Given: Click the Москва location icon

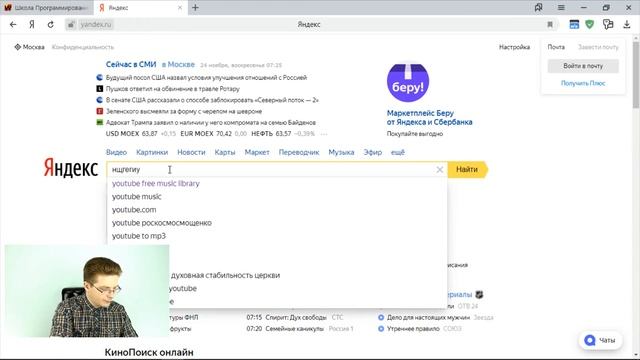Looking at the screenshot, I should [x=18, y=47].
